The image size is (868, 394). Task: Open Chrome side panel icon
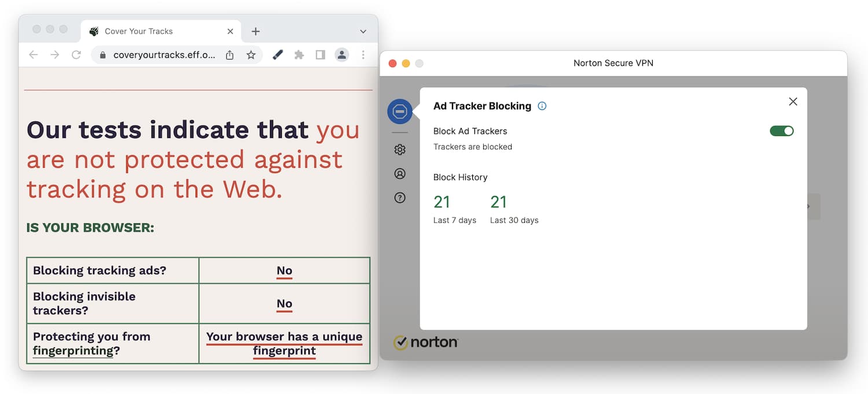tap(321, 54)
